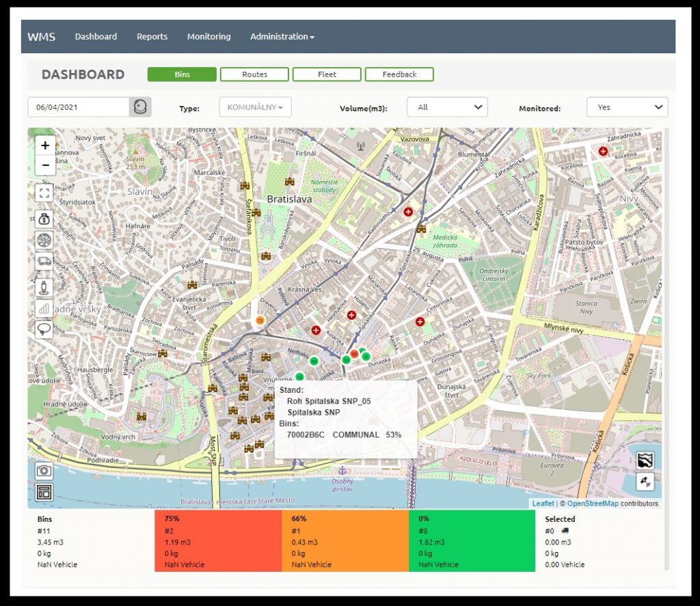Expand the Administration menu
Image resolution: width=700 pixels, height=606 pixels.
click(282, 37)
